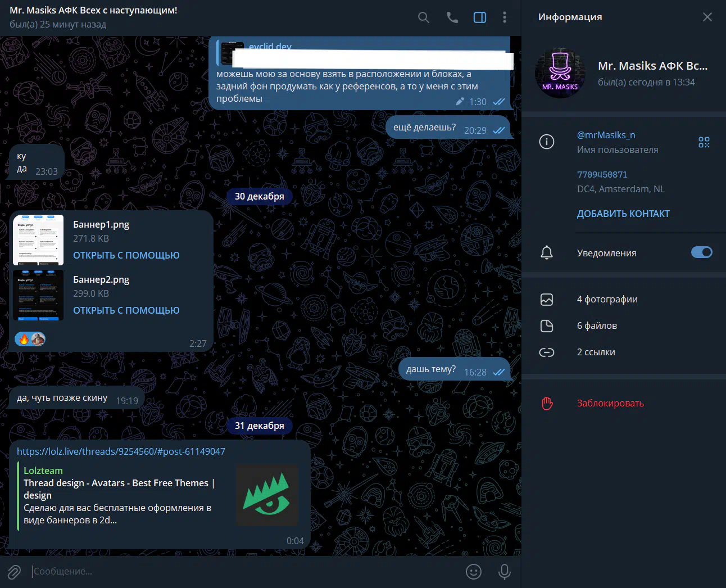Attach a file with paperclip icon

click(14, 572)
